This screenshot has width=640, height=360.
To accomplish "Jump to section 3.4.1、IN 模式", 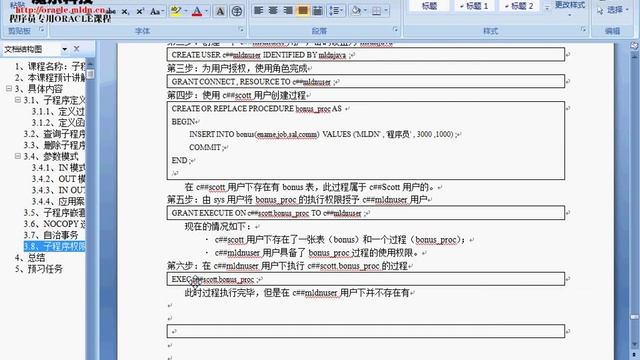I will pyautogui.click(x=58, y=167).
